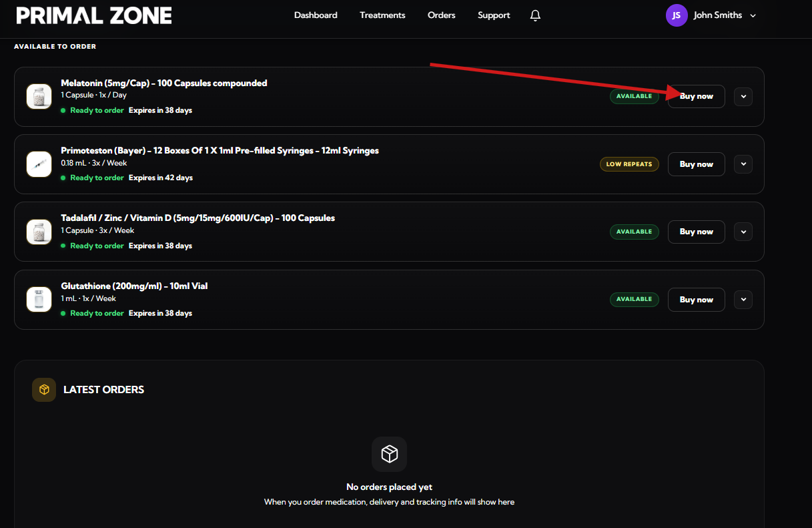This screenshot has width=812, height=528.
Task: Click the JS user avatar
Action: (676, 15)
